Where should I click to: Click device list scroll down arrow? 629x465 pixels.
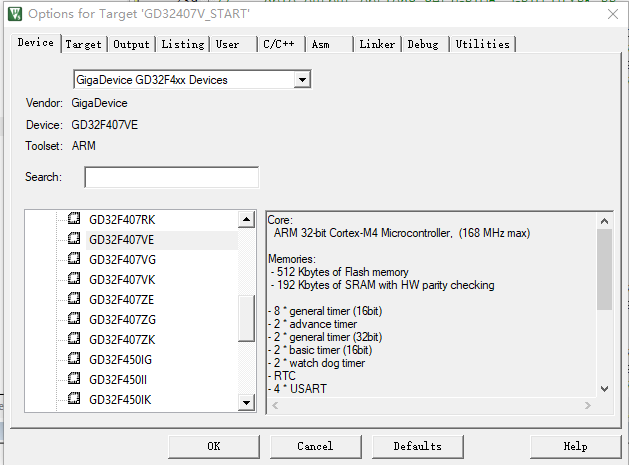[x=246, y=402]
